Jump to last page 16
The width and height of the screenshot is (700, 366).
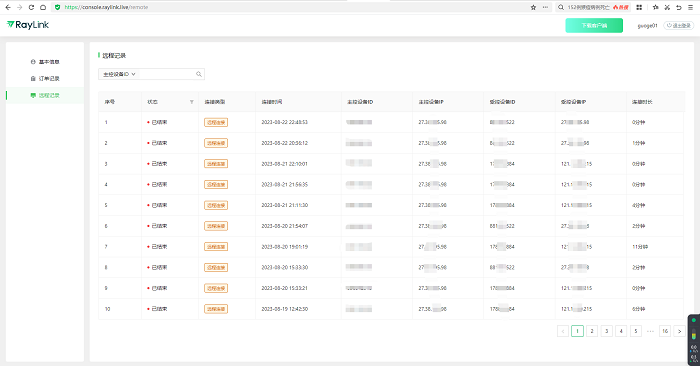tap(665, 331)
